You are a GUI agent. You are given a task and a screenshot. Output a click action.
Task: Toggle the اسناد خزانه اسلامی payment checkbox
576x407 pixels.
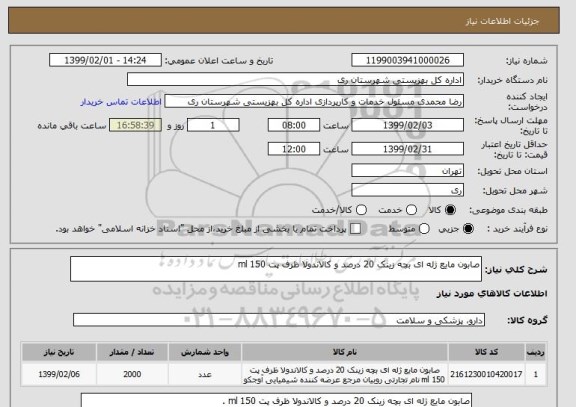355,229
